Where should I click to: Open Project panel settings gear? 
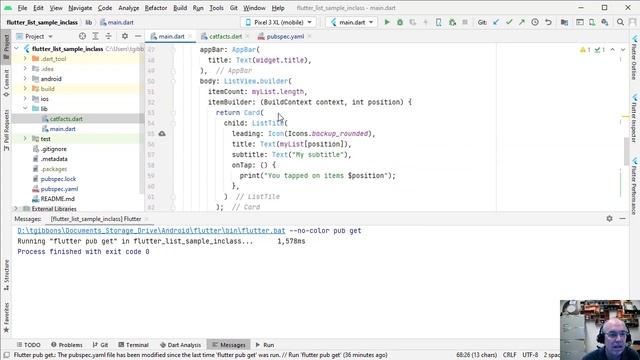pos(125,36)
